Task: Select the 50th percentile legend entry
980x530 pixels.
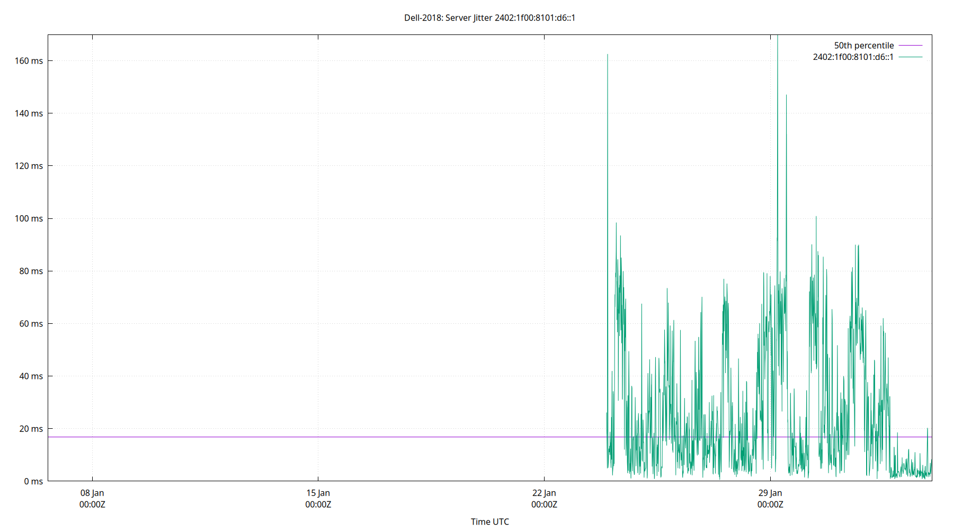Action: click(863, 45)
